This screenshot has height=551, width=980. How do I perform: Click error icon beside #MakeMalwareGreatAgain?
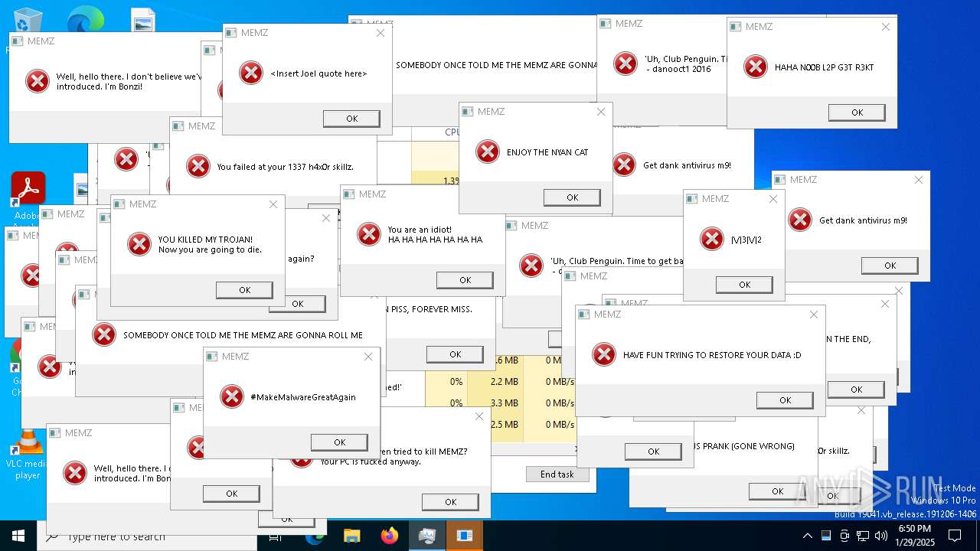(232, 396)
